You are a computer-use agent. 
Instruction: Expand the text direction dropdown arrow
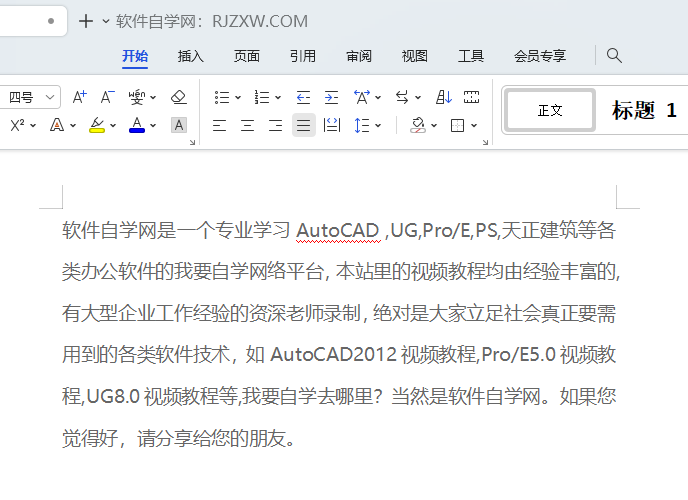click(x=418, y=97)
